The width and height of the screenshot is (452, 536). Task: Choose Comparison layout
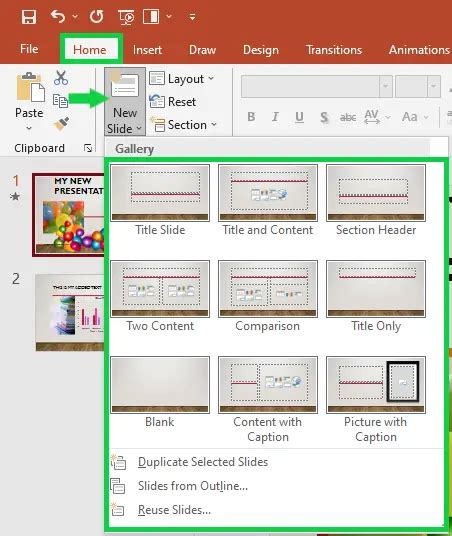coord(268,296)
